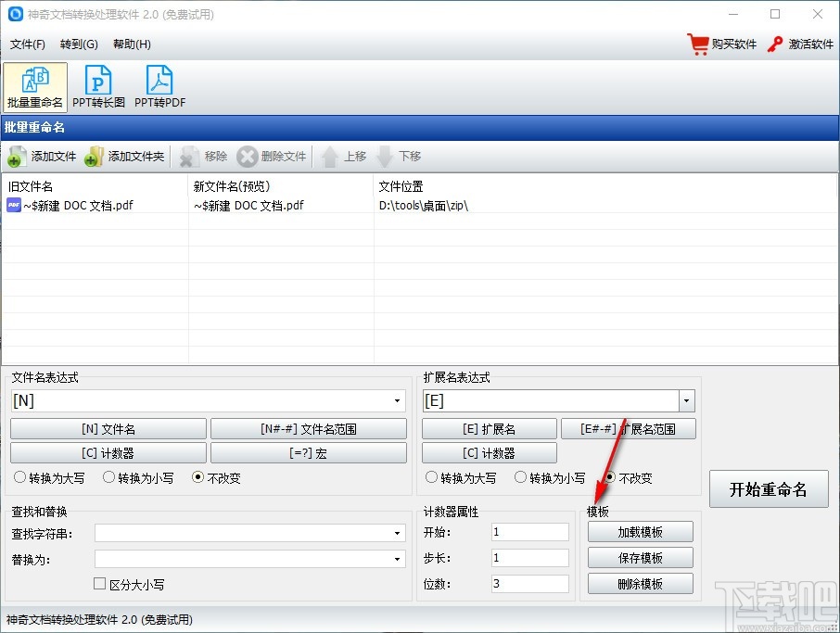Viewport: 840px width, 633px height.
Task: Click the app logo in title bar
Action: click(16, 14)
